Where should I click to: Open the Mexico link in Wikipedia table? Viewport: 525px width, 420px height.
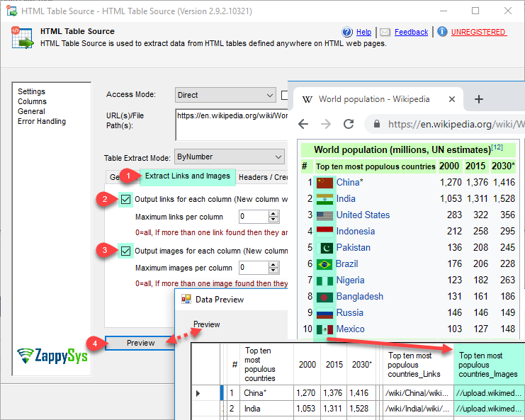click(x=350, y=329)
